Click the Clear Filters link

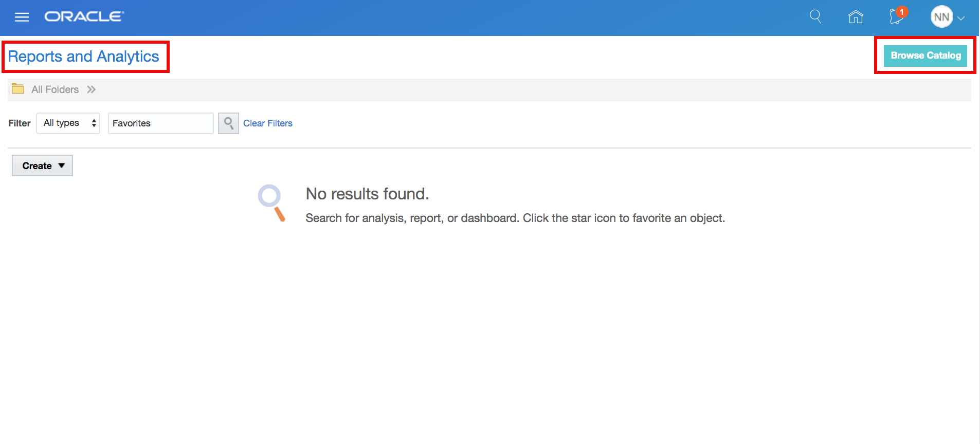click(267, 123)
